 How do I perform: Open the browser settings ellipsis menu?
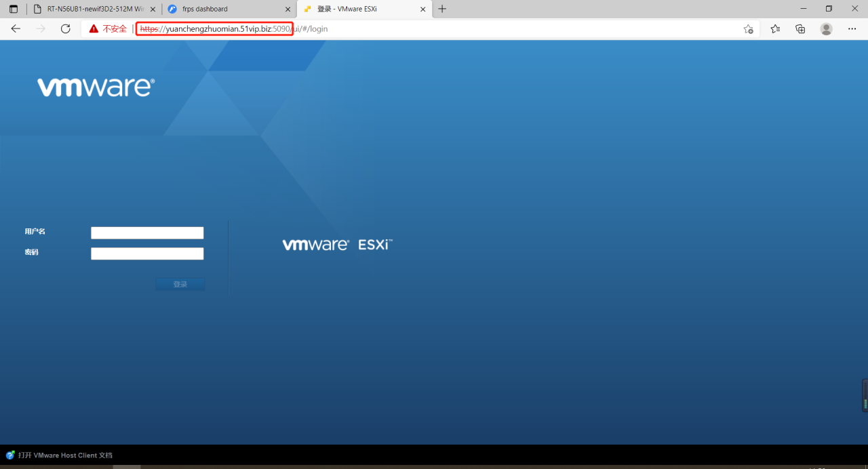852,29
